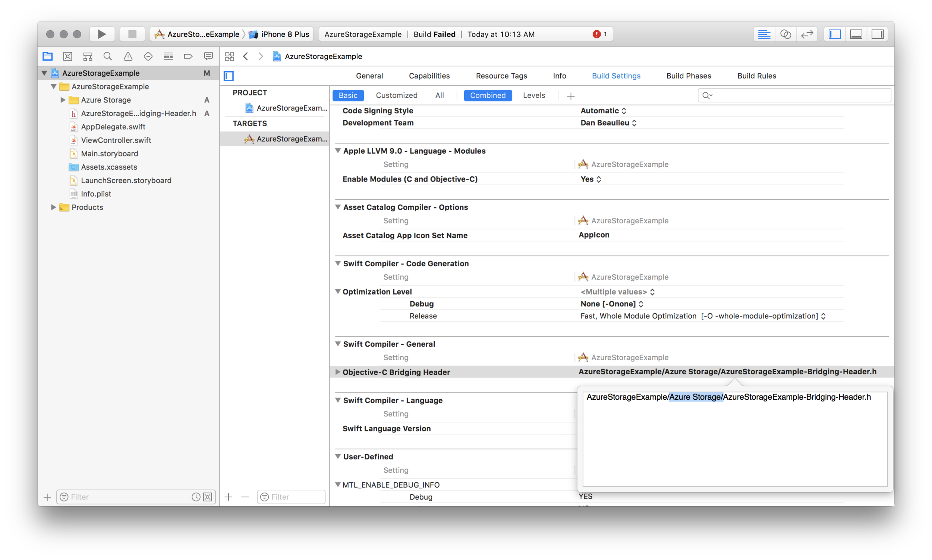This screenshot has width=932, height=560.
Task: Open the Development Team dropdown
Action: click(x=608, y=123)
